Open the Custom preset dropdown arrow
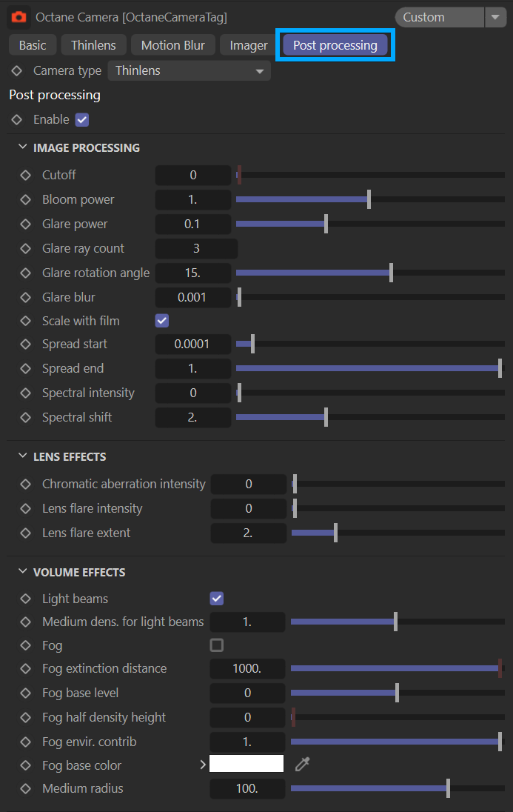Viewport: 513px width, 812px height. point(494,17)
